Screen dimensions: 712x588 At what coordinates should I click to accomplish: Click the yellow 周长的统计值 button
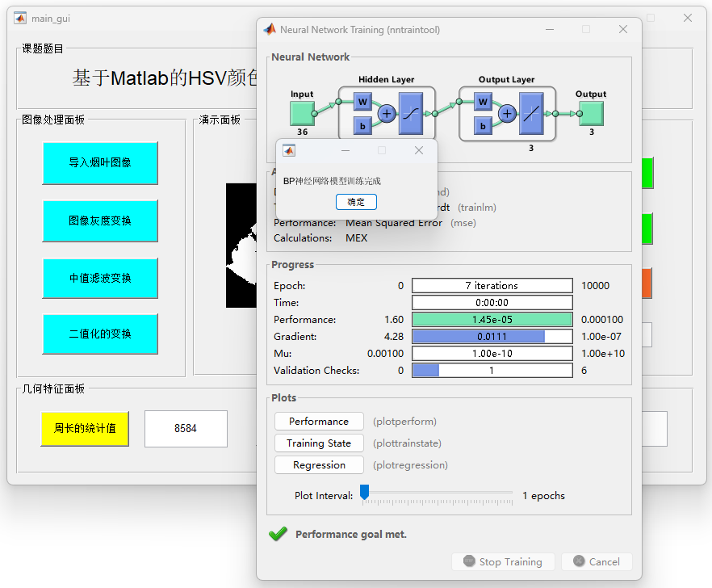pyautogui.click(x=85, y=428)
